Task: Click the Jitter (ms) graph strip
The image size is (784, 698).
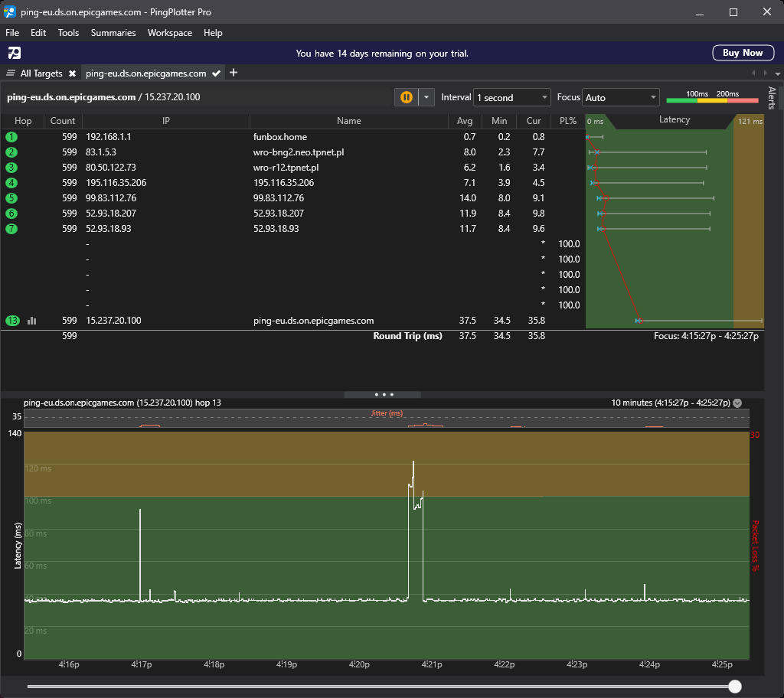Action: [x=387, y=418]
